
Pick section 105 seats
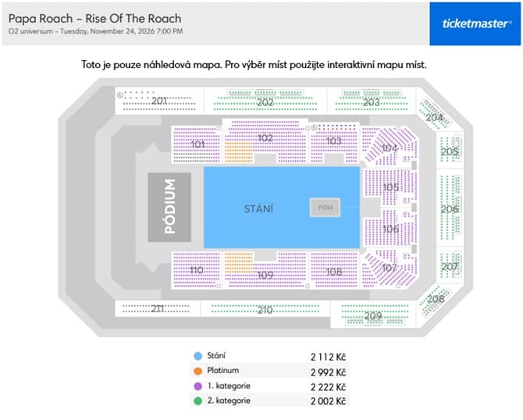point(390,187)
